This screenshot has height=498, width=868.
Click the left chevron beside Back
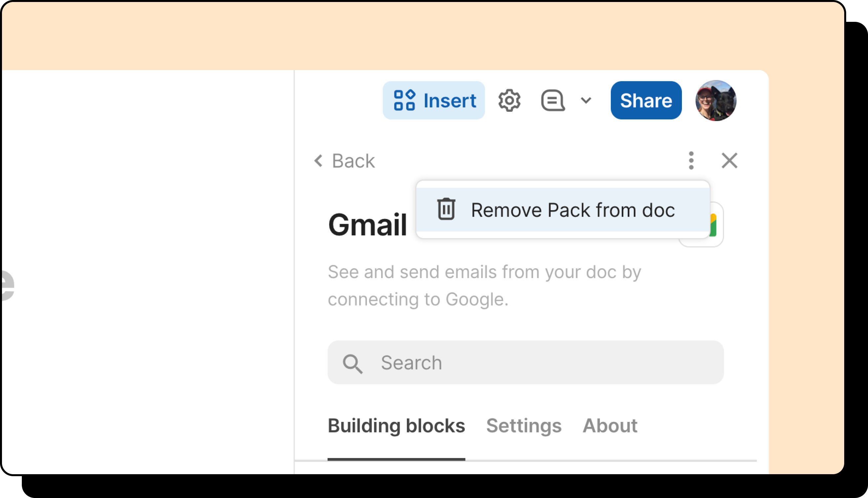(318, 160)
